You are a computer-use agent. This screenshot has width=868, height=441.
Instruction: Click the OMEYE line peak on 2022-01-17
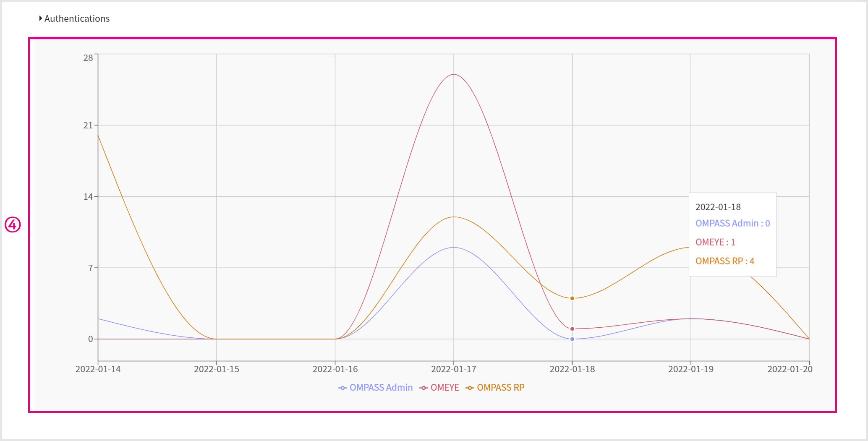click(x=454, y=75)
